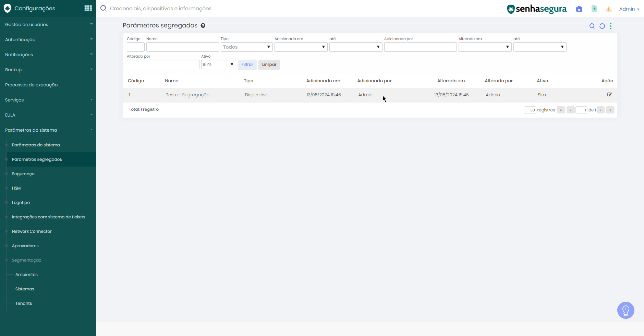Open the até dropdown after Adicionado em
The width and height of the screenshot is (644, 336).
(x=356, y=47)
